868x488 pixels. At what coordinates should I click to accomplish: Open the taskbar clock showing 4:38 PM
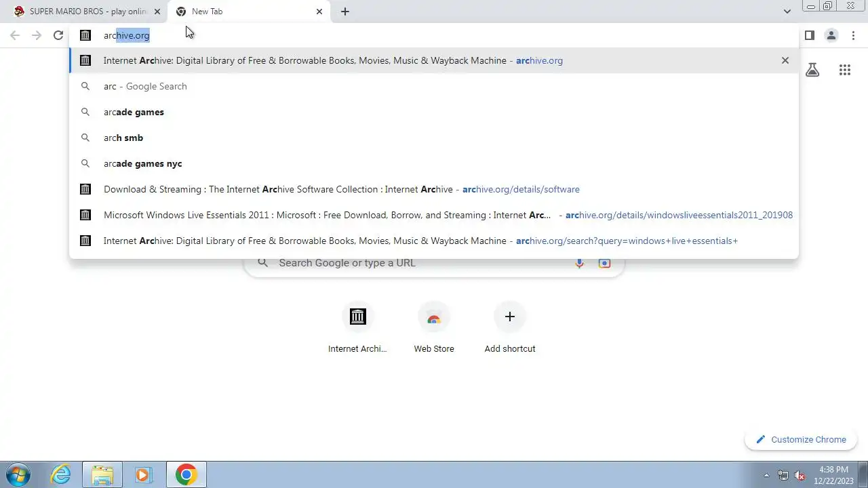click(x=833, y=474)
